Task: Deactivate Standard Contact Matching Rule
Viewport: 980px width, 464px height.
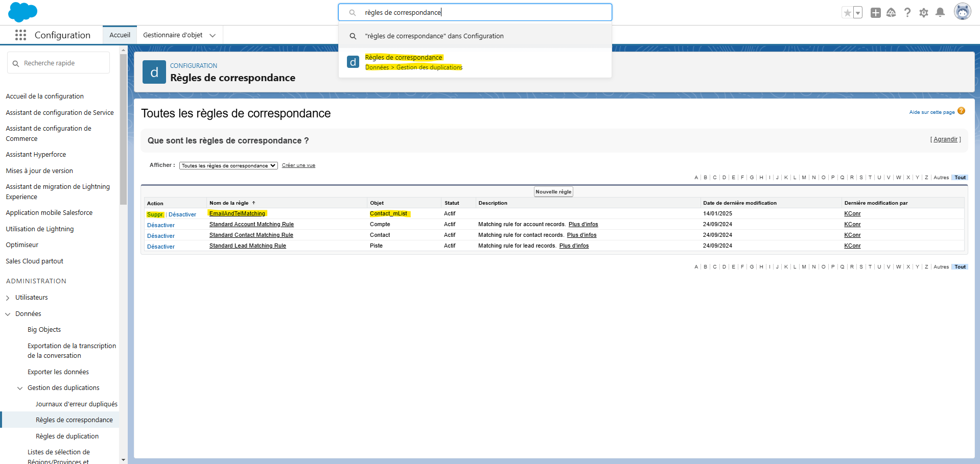Action: point(160,236)
